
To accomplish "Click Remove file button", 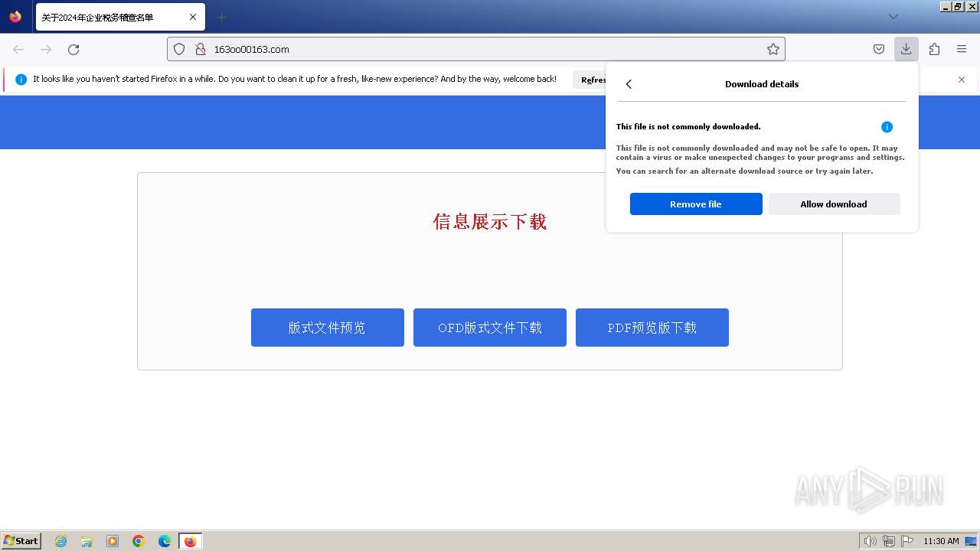I will click(x=696, y=204).
